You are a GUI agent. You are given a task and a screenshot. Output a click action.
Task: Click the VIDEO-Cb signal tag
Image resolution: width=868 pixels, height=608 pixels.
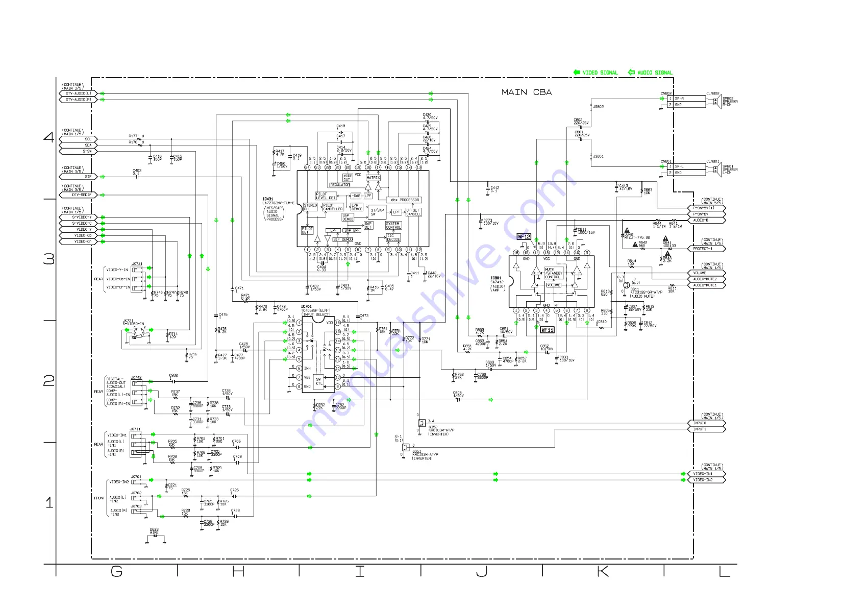pos(79,236)
